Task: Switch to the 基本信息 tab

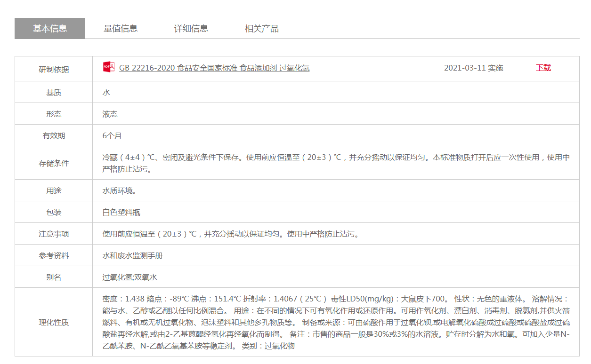Action: tap(50, 28)
